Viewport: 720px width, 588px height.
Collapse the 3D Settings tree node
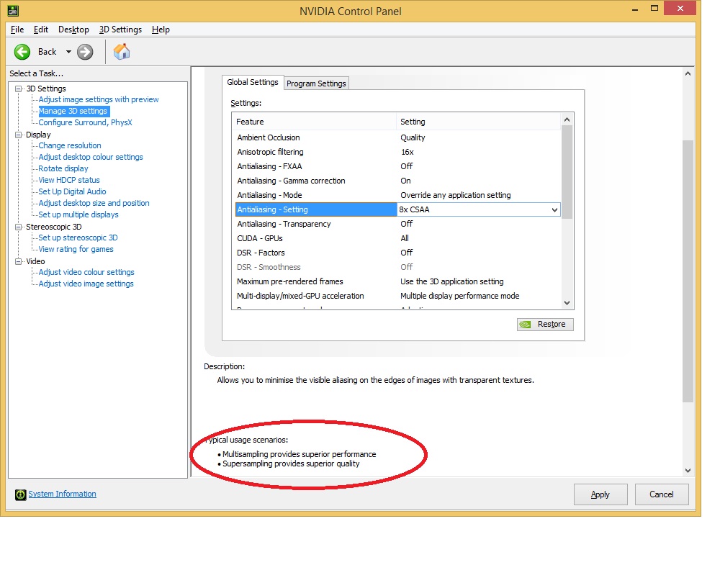[x=19, y=89]
